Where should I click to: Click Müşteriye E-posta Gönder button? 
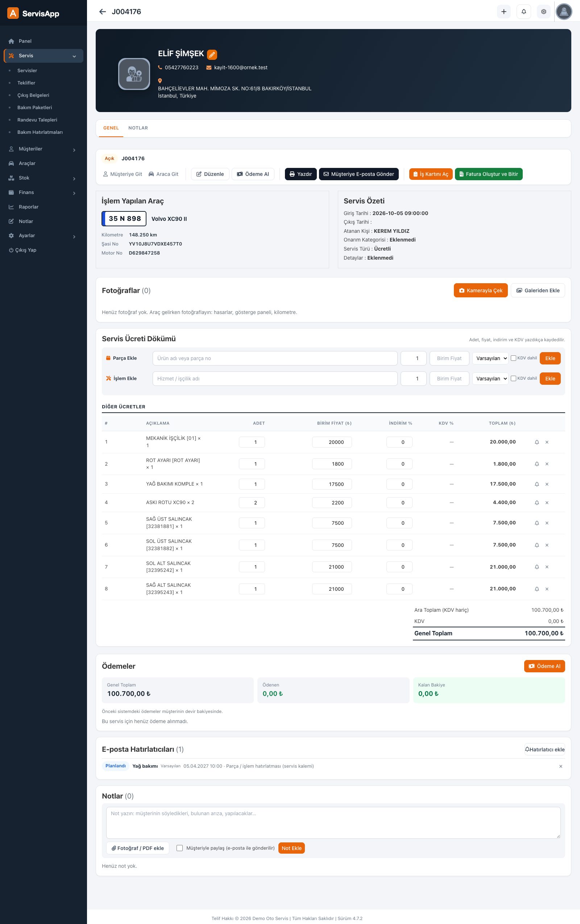click(x=359, y=174)
